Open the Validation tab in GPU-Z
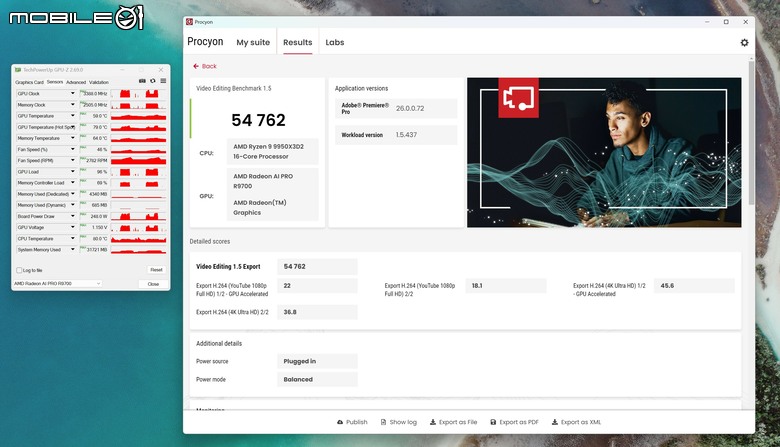The height and width of the screenshot is (447, 780). [98, 82]
